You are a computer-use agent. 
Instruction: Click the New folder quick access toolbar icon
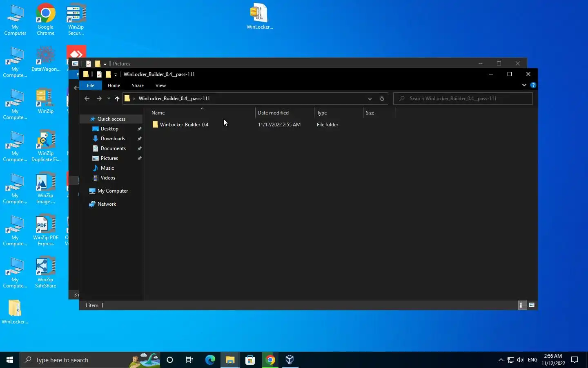[108, 74]
